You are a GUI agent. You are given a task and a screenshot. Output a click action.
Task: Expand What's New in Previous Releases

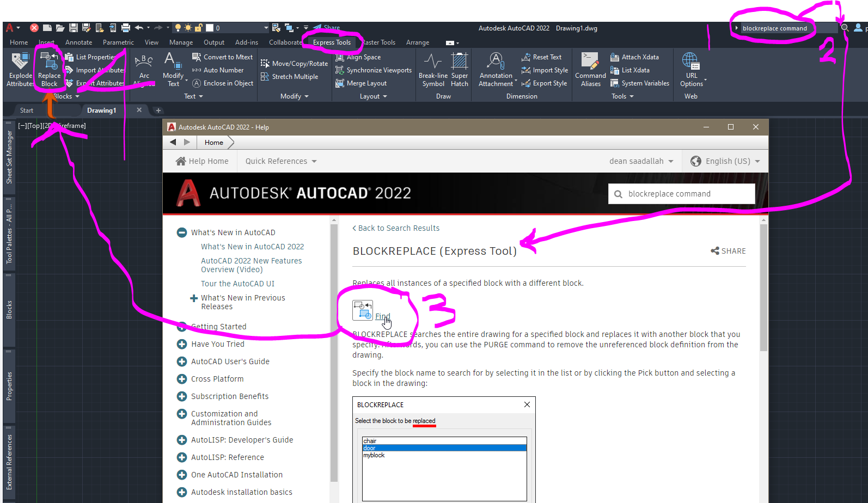point(194,298)
